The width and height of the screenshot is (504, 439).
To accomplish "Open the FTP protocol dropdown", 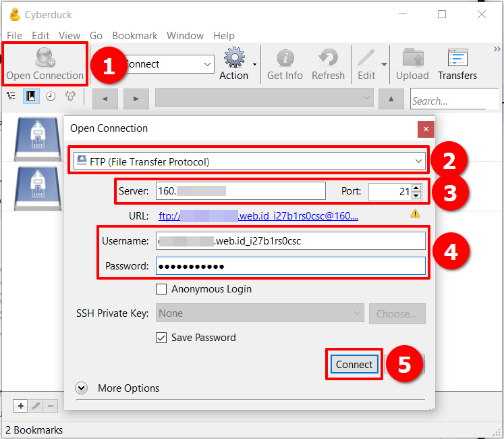I will pyautogui.click(x=250, y=161).
